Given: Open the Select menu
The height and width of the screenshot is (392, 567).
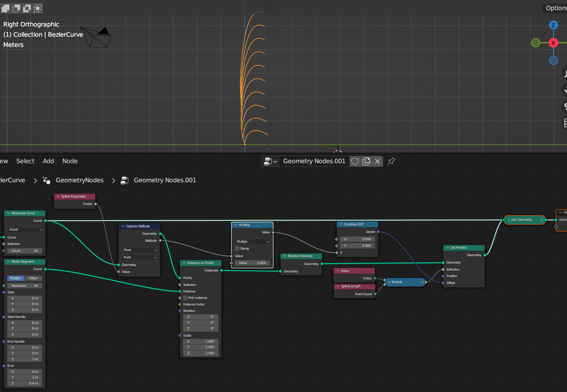Looking at the screenshot, I should [25, 161].
